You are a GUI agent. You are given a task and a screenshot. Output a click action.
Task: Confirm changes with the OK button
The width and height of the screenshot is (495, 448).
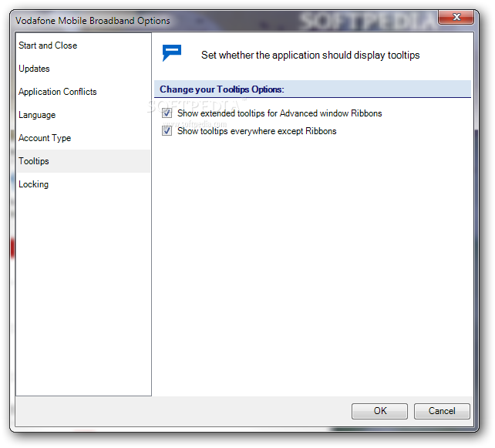tap(379, 411)
